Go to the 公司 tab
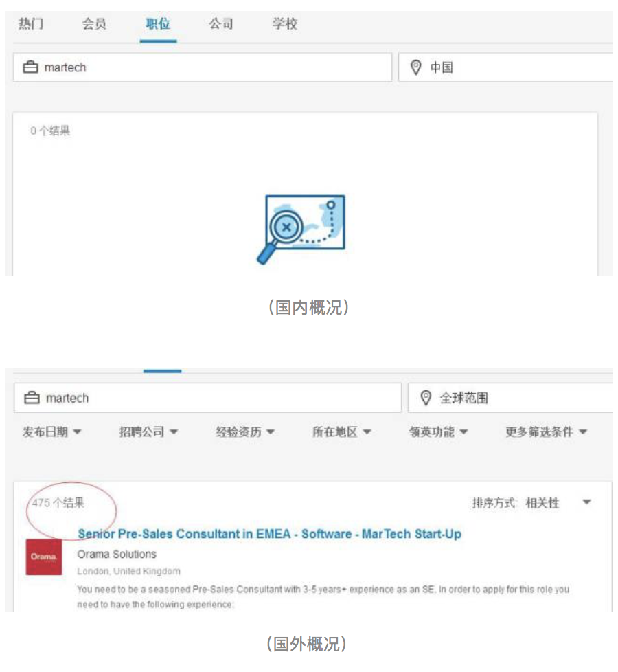618x672 pixels. [x=221, y=24]
